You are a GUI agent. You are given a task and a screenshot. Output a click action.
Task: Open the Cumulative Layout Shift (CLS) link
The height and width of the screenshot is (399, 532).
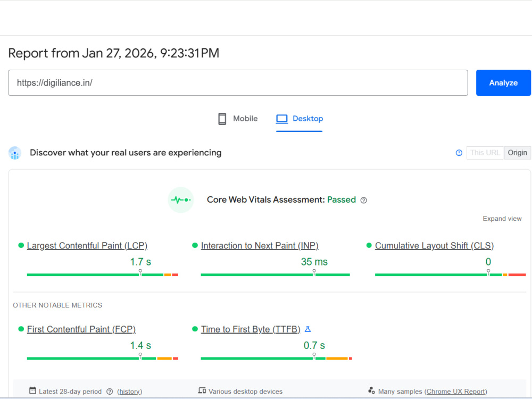coord(434,246)
